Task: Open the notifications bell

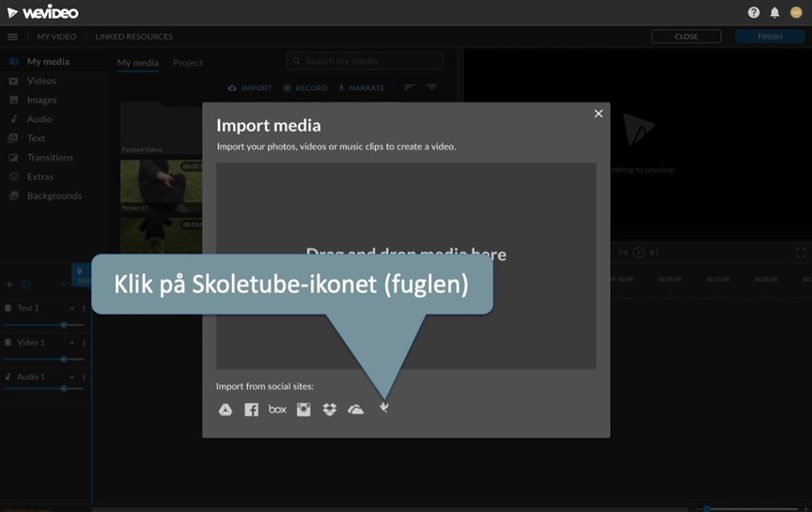Action: click(774, 12)
